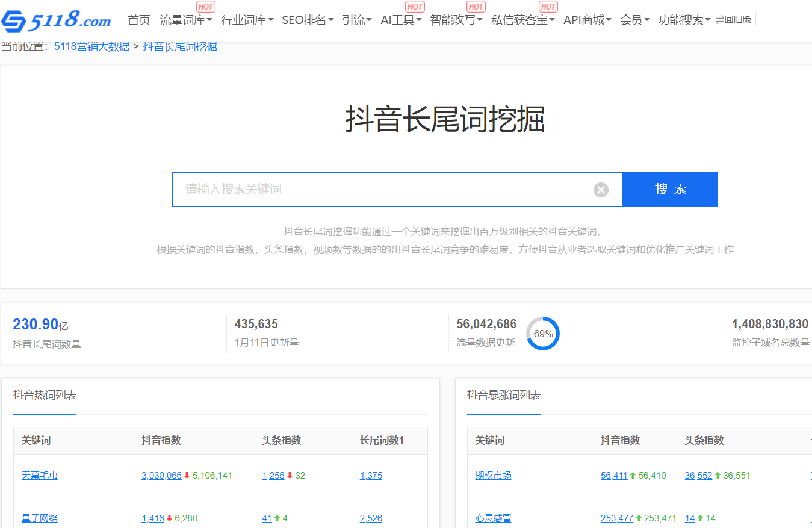The height and width of the screenshot is (528, 812).
Task: Click the 2,526 long-tail count link
Action: pyautogui.click(x=371, y=518)
